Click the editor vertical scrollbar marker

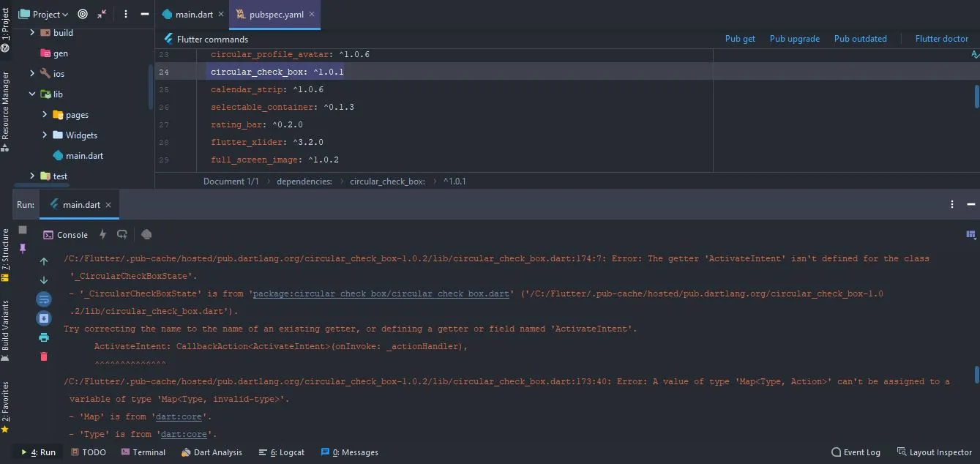coord(976,96)
